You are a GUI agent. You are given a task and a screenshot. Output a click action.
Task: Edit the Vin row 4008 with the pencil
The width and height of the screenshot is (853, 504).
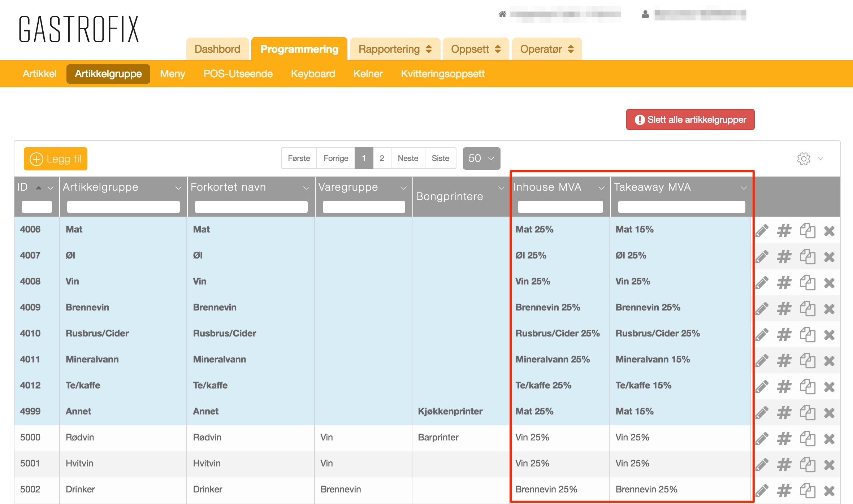pos(762,283)
